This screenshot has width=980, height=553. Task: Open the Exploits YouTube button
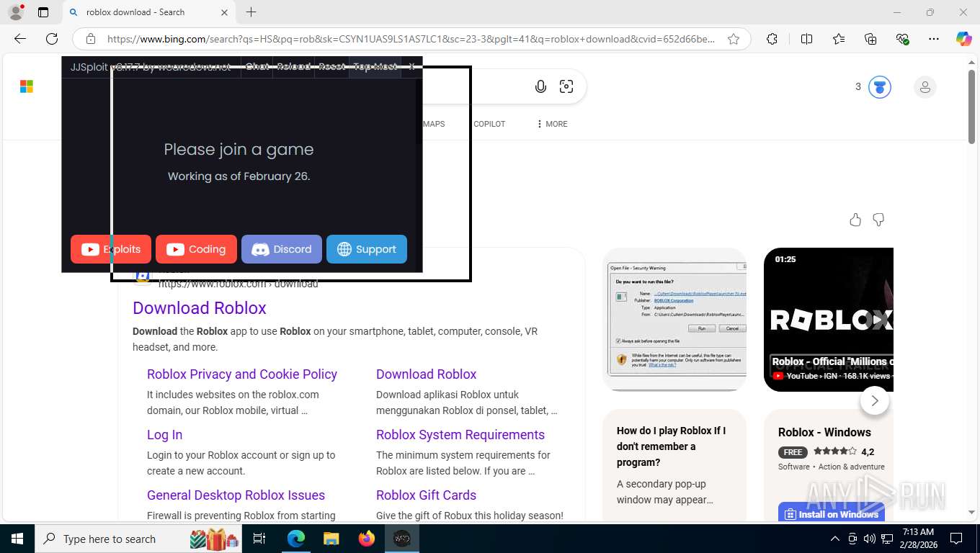(x=111, y=249)
